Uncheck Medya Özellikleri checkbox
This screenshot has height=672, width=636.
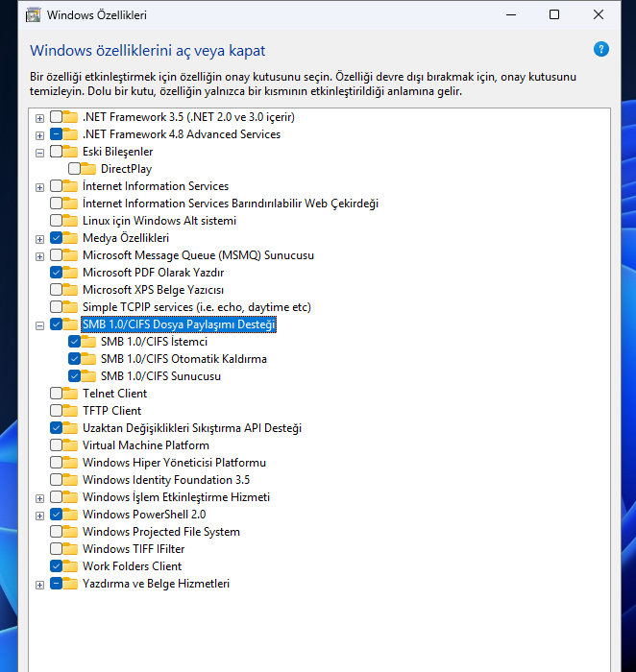pos(56,237)
